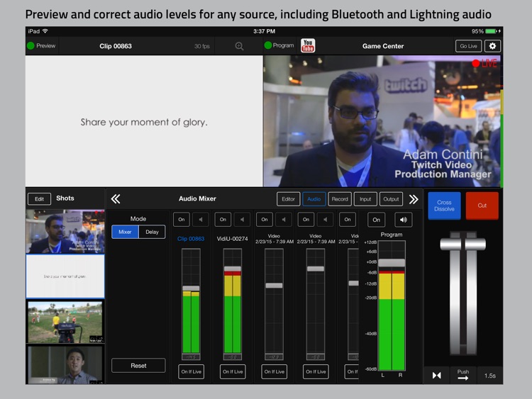The height and width of the screenshot is (399, 532).
Task: Mute VidiU-00274 channel speaker icon
Action: click(x=243, y=219)
